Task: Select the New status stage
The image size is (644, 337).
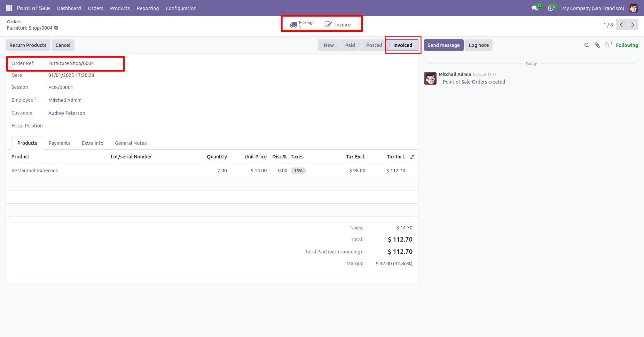Action: (328, 45)
